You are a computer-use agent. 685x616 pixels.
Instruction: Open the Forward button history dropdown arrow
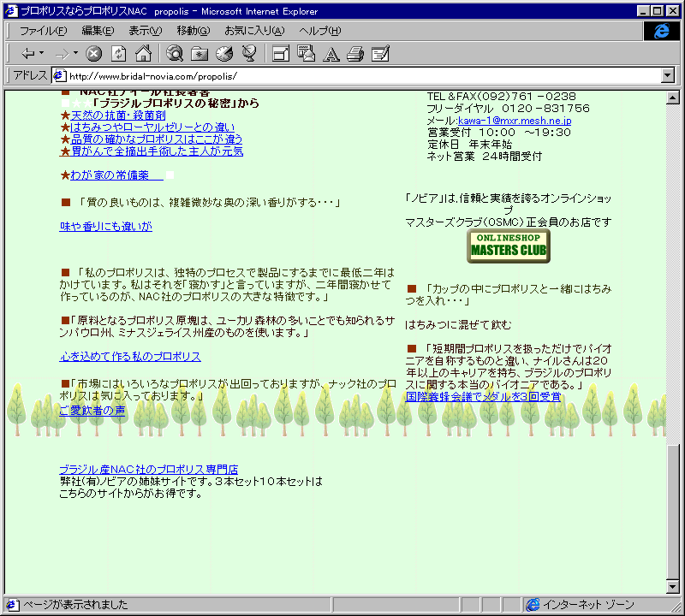click(x=75, y=53)
